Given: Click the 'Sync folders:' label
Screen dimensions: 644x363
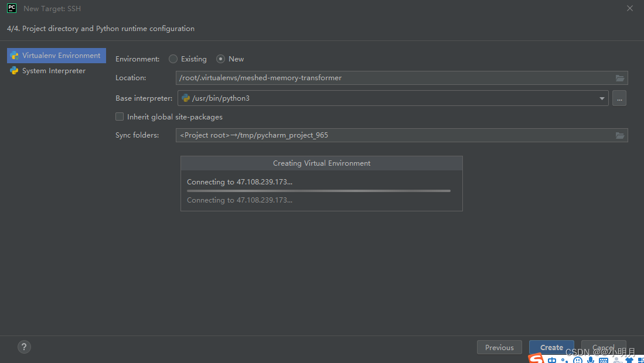Looking at the screenshot, I should coord(137,135).
